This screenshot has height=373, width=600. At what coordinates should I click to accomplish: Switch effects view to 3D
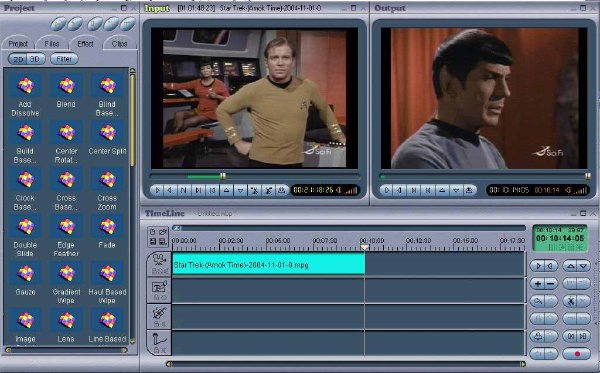point(35,59)
